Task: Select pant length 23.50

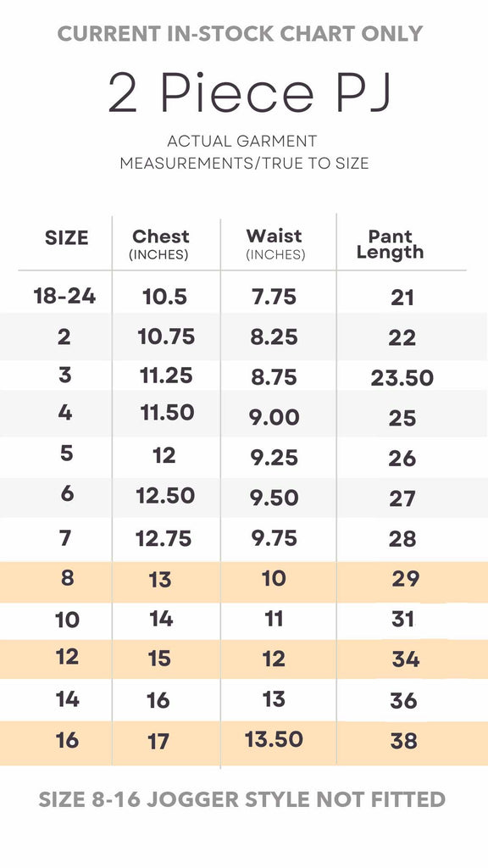Action: (402, 378)
